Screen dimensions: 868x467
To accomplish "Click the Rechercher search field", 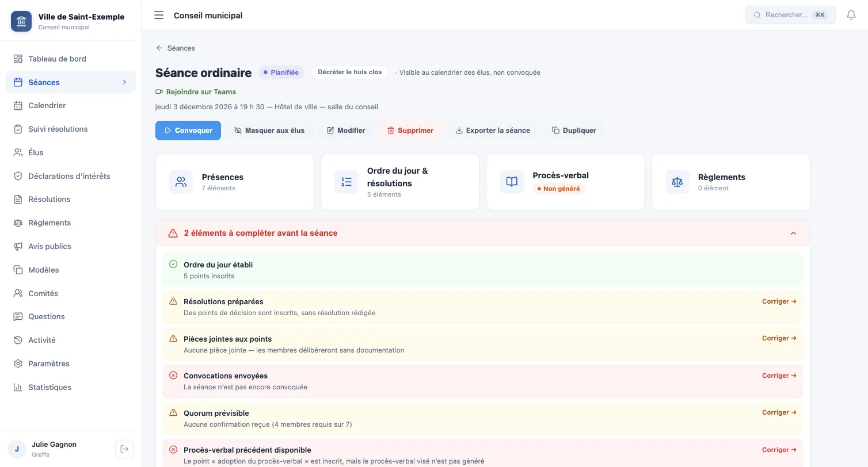I will coord(790,15).
